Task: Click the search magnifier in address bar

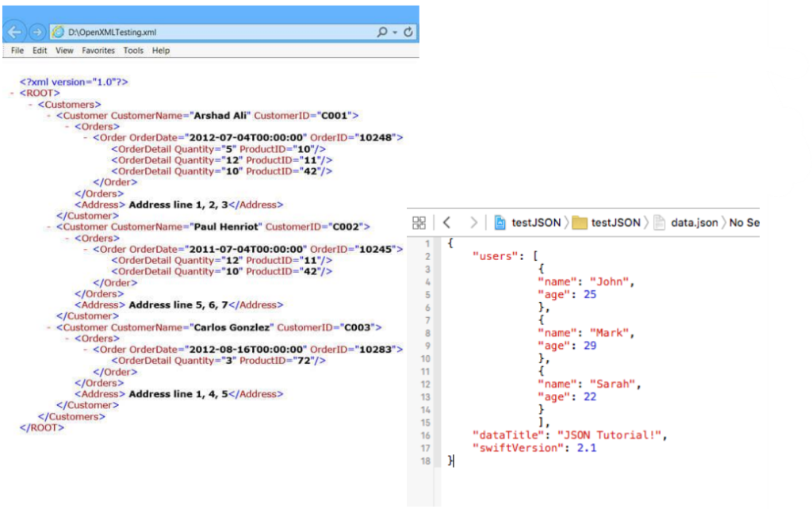Action: 381,32
